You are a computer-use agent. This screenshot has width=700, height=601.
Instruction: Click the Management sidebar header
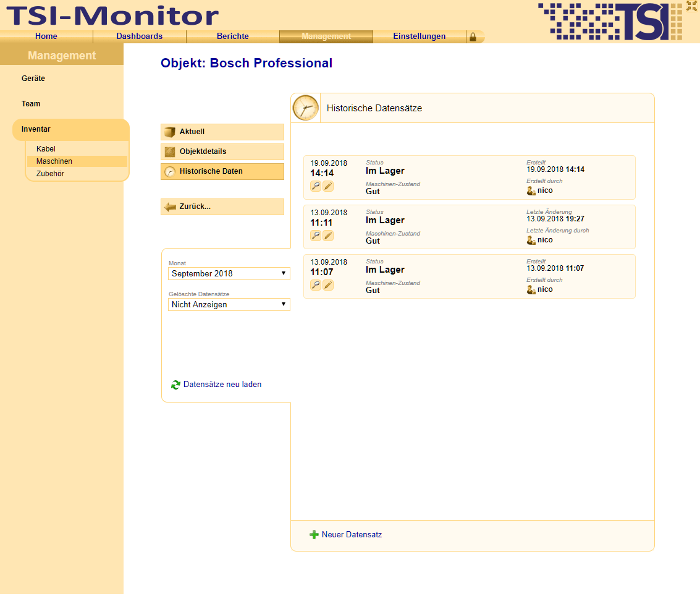62,56
